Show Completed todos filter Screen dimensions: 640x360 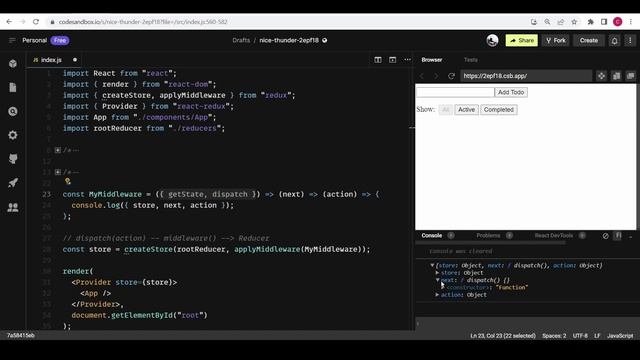(499, 110)
